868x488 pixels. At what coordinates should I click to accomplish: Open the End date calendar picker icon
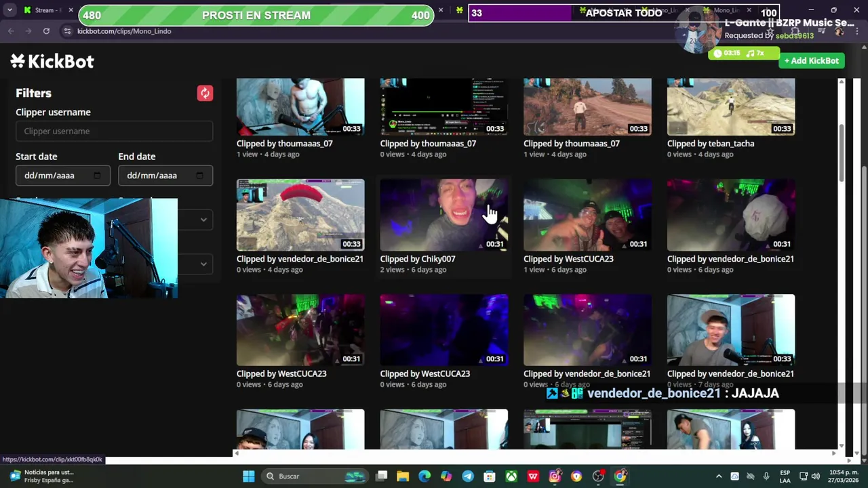click(x=199, y=176)
